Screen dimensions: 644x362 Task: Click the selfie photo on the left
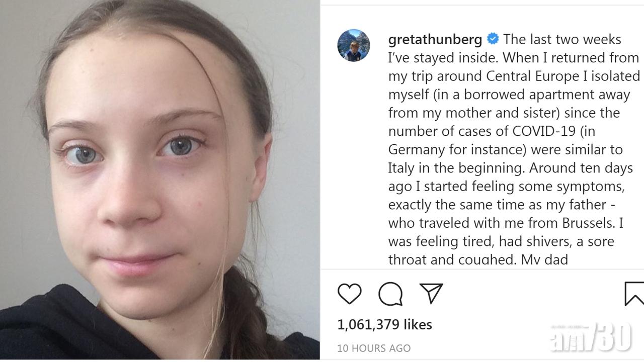(159, 180)
